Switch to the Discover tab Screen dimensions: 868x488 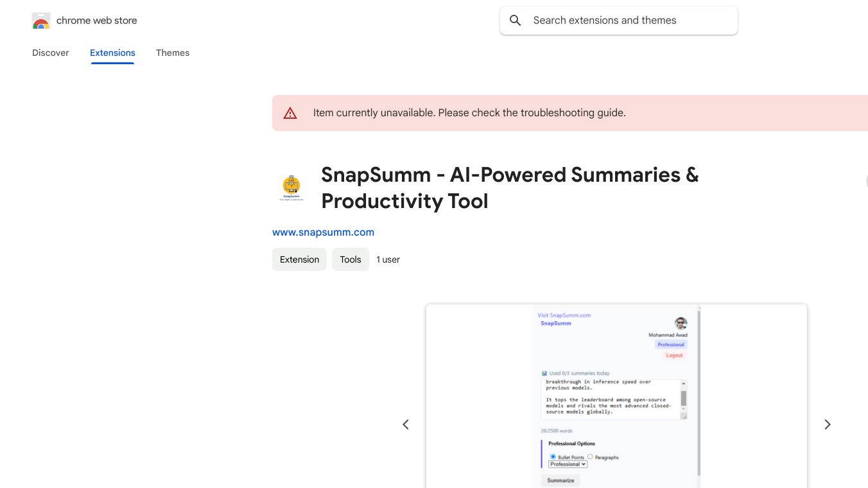[51, 53]
